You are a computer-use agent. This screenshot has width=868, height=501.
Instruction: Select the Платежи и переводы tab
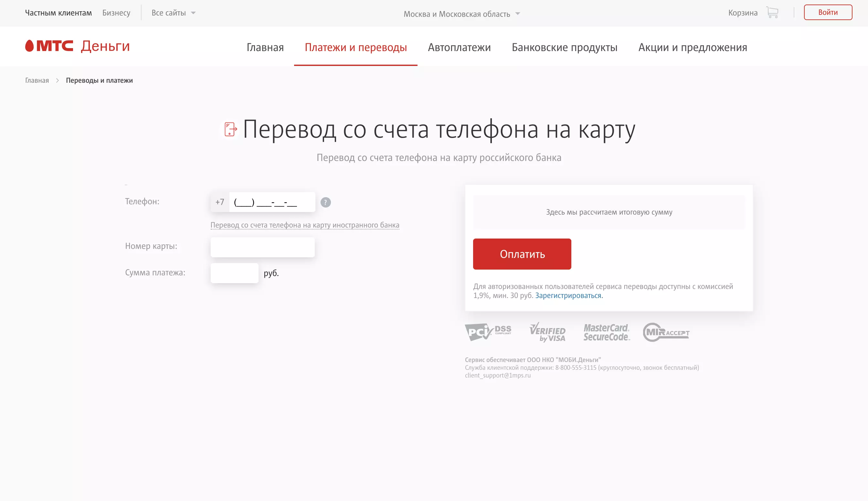pos(356,47)
